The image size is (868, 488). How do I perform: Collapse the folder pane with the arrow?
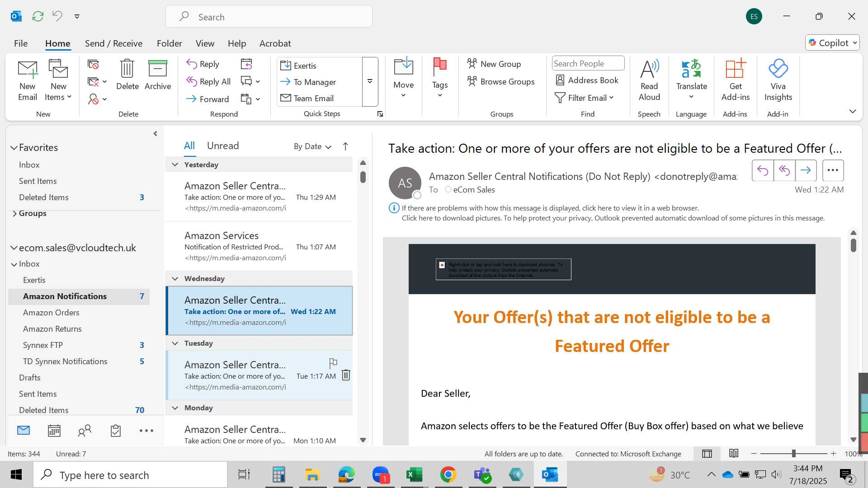pyautogui.click(x=155, y=134)
